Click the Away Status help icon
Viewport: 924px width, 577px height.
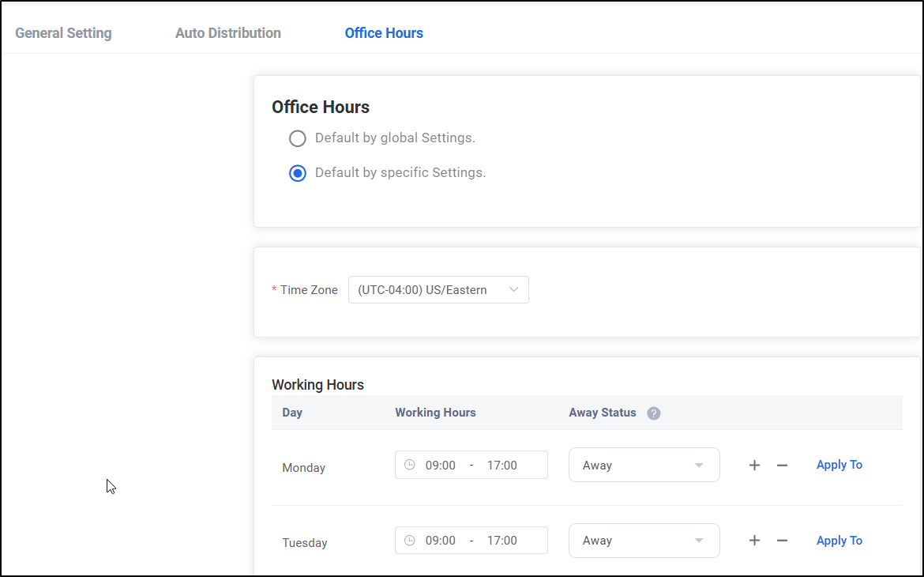point(654,413)
